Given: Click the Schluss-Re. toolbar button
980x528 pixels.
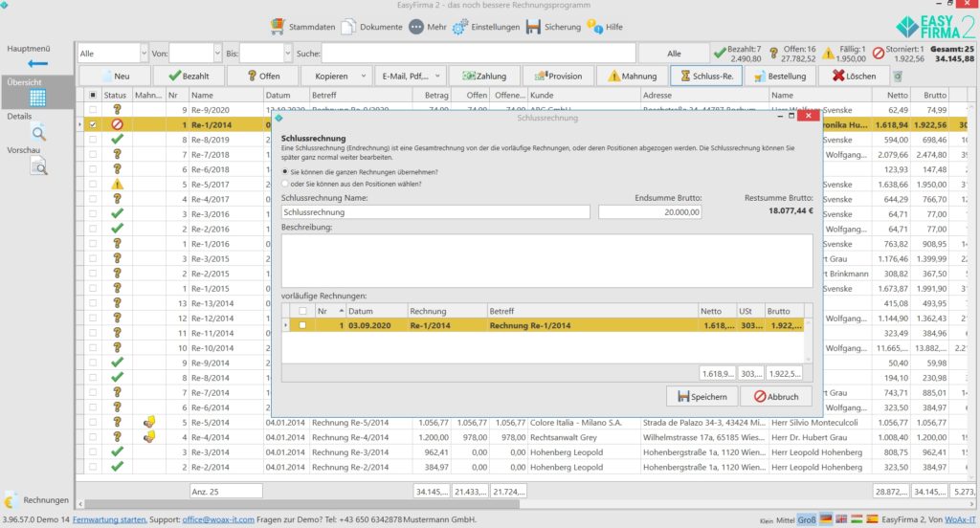Looking at the screenshot, I should pos(706,76).
